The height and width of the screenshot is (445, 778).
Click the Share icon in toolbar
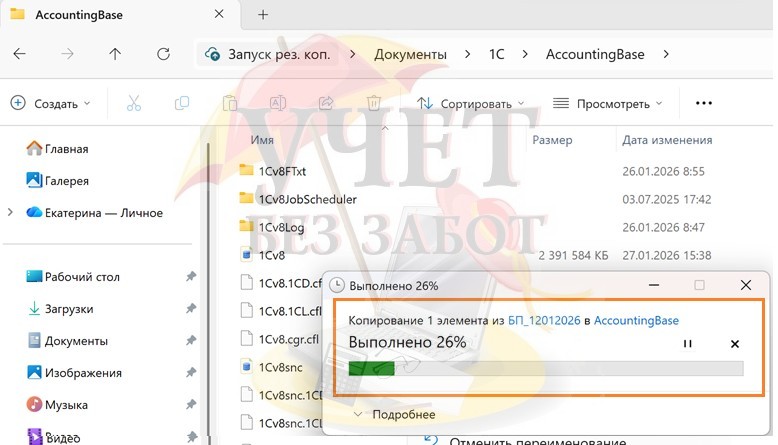pos(326,103)
